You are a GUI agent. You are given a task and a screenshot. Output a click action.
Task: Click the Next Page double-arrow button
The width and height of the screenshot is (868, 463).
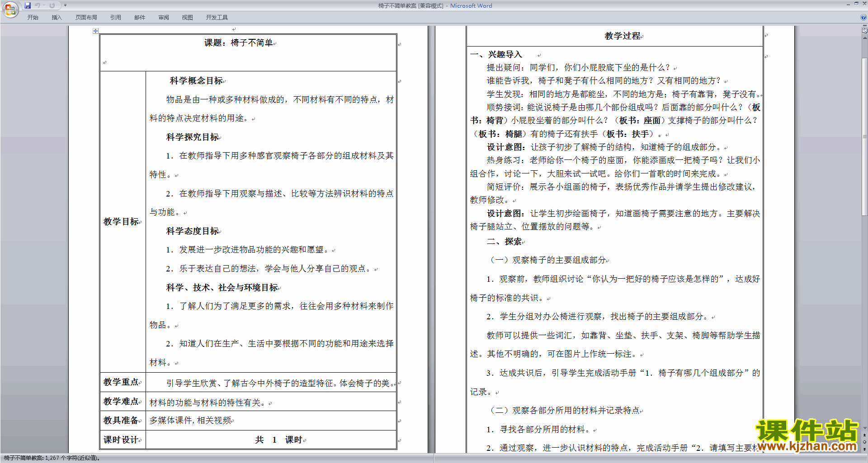[865, 449]
